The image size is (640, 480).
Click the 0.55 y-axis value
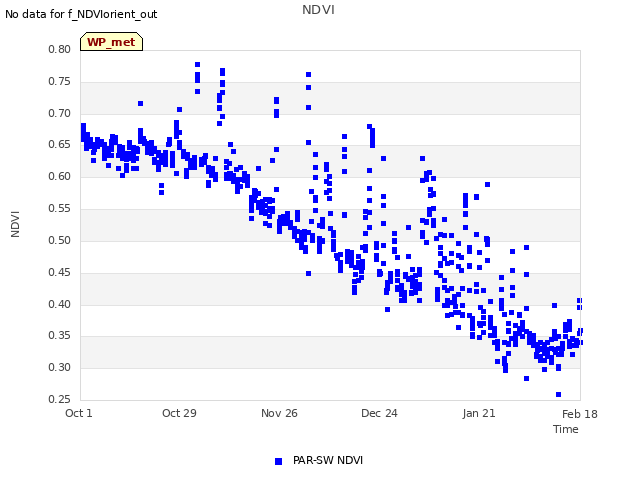60,209
